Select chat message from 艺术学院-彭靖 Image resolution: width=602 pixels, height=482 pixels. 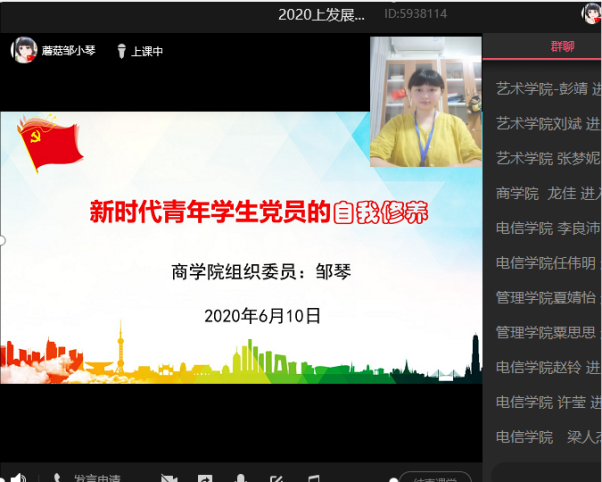point(549,89)
